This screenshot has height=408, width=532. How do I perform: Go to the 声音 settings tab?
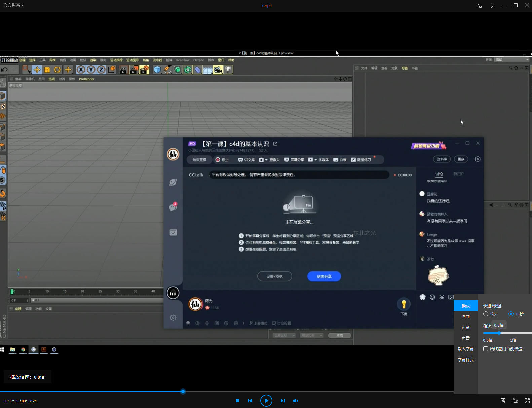pos(466,338)
